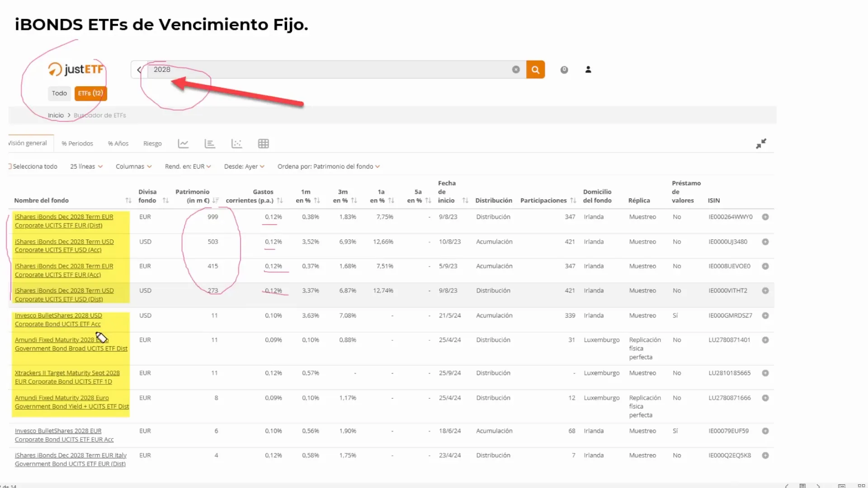The image size is (868, 488).
Task: Open iShares iBonds Dec 2028 USD Corporate (Acc)
Action: (x=64, y=246)
